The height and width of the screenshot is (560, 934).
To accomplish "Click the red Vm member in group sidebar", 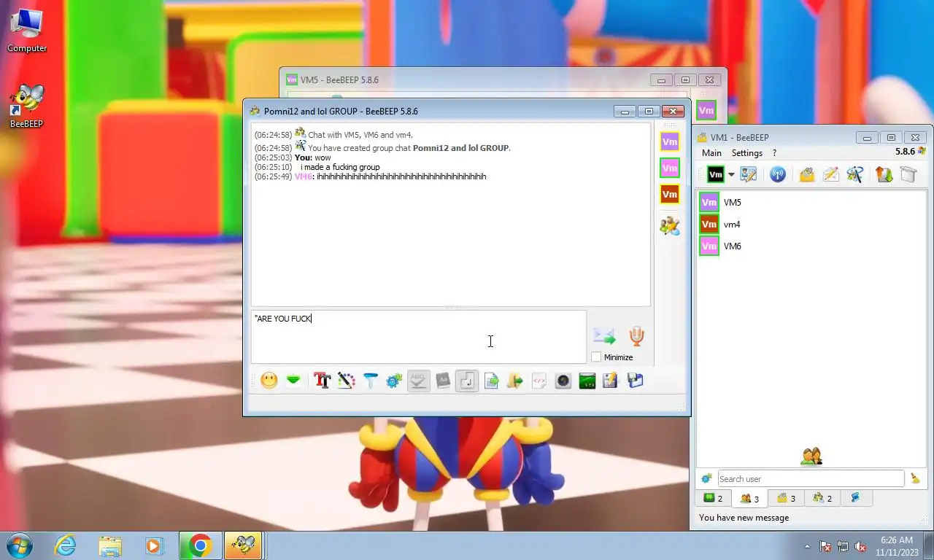I will point(669,194).
